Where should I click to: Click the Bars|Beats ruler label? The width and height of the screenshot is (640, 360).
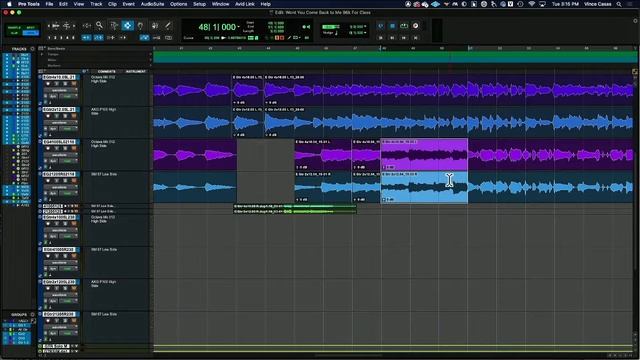[56, 49]
